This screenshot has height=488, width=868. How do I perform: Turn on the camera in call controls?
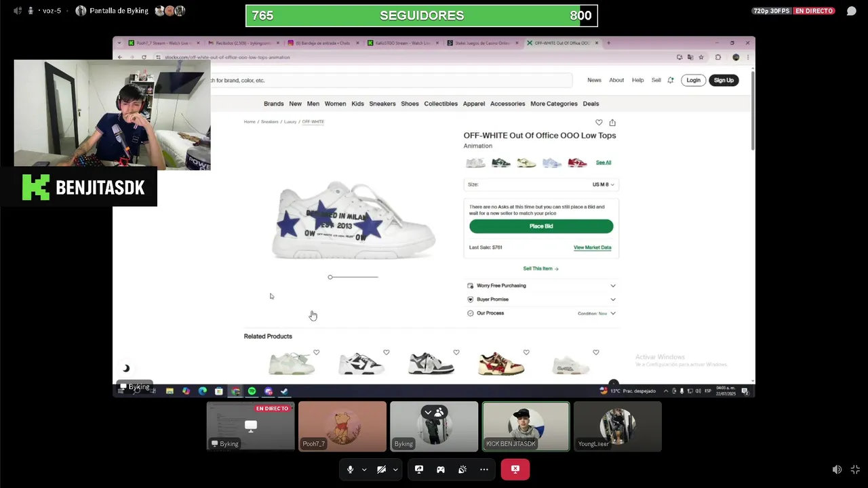[x=381, y=469]
